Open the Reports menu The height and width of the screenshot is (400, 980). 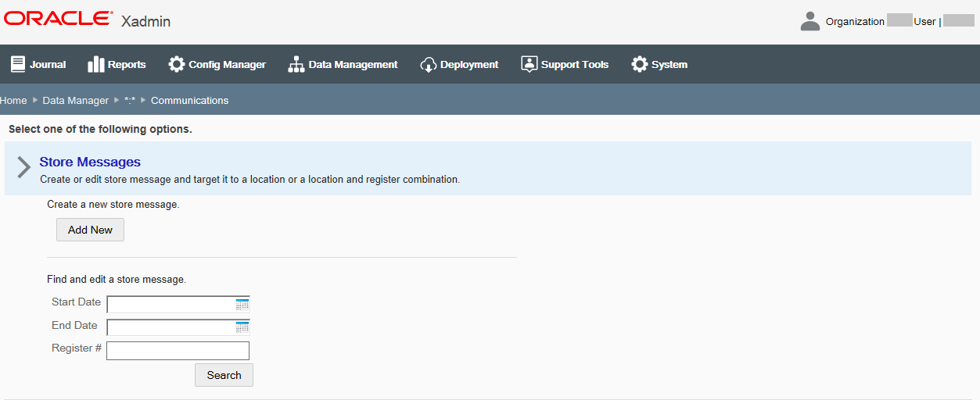pos(117,64)
